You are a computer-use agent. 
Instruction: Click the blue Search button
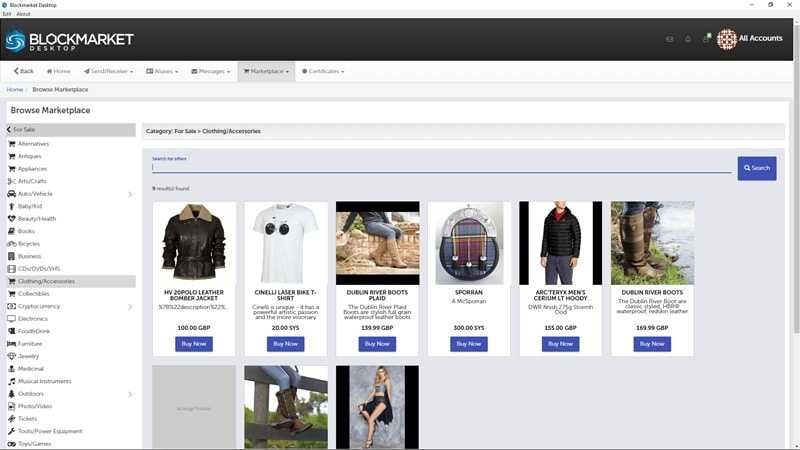(757, 168)
